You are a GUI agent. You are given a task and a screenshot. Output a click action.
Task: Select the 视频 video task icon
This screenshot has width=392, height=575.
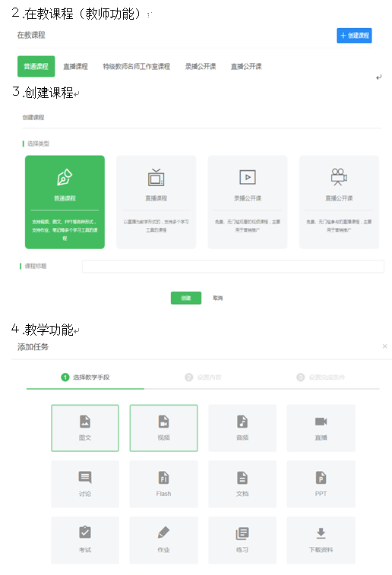point(163,428)
